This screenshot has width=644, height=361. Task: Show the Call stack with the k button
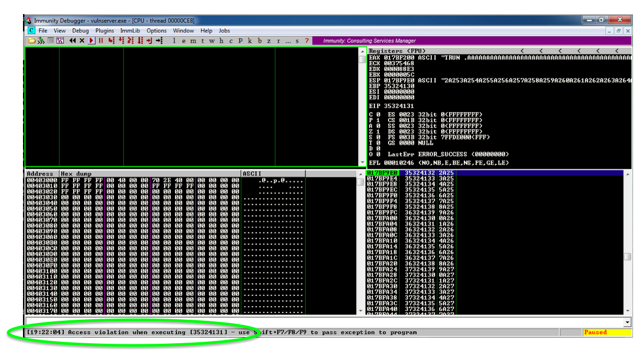250,41
